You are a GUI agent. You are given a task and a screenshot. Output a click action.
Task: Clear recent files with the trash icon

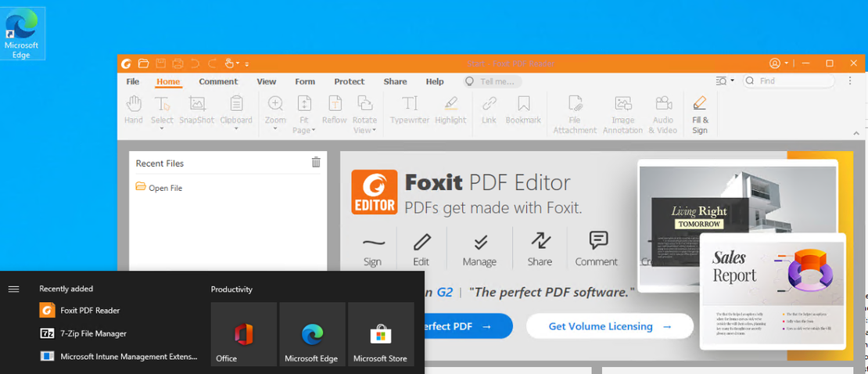316,163
